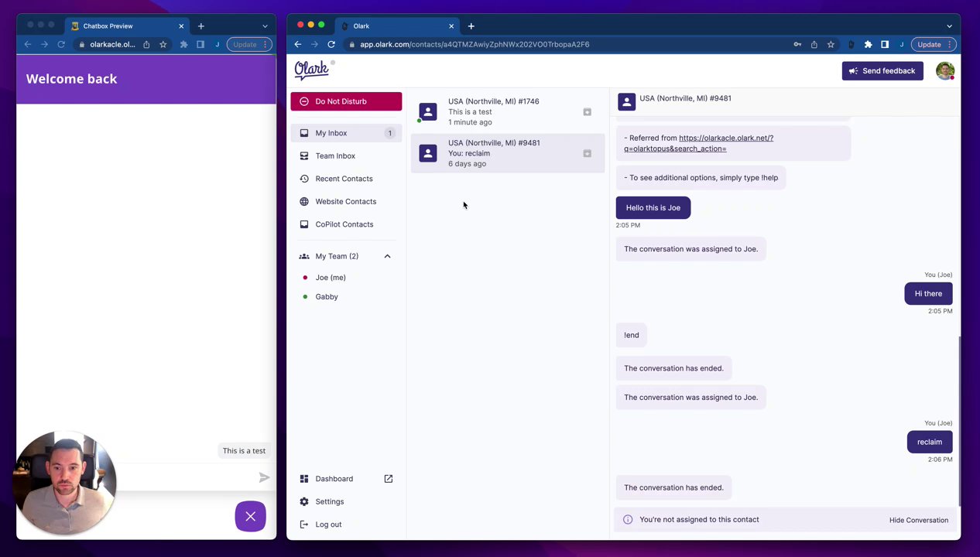The height and width of the screenshot is (557, 980).
Task: Click the share icon in Chatbox Preview address bar
Action: (x=146, y=44)
